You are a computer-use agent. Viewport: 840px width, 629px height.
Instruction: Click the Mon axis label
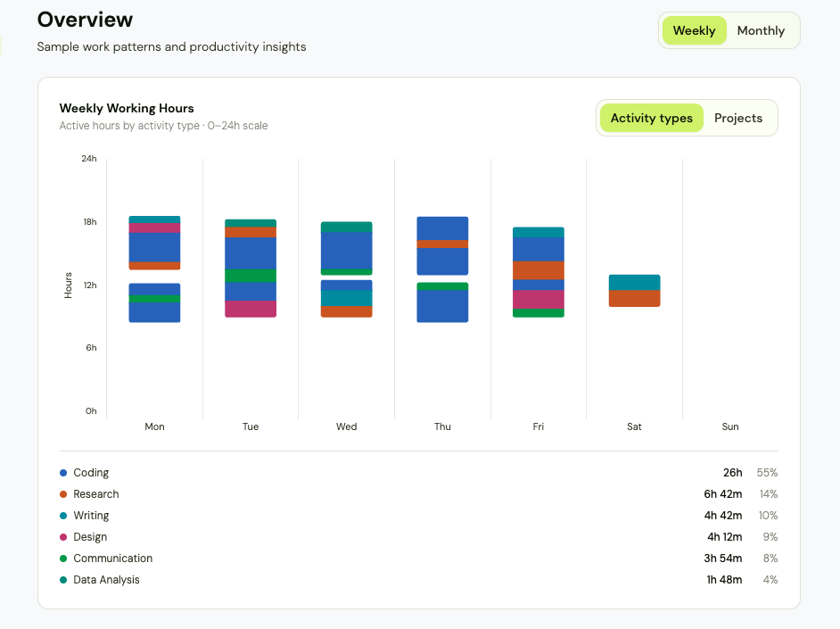(154, 426)
